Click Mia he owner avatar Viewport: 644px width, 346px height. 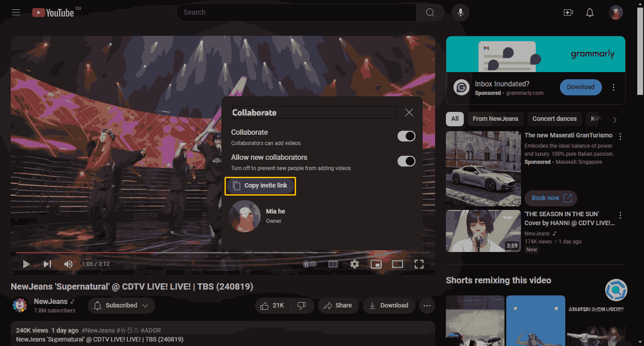pyautogui.click(x=245, y=216)
